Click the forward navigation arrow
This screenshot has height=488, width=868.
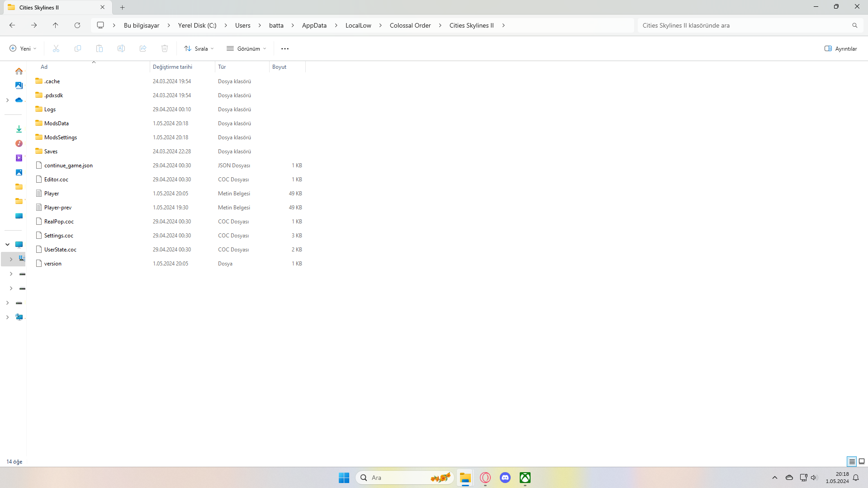click(x=34, y=25)
